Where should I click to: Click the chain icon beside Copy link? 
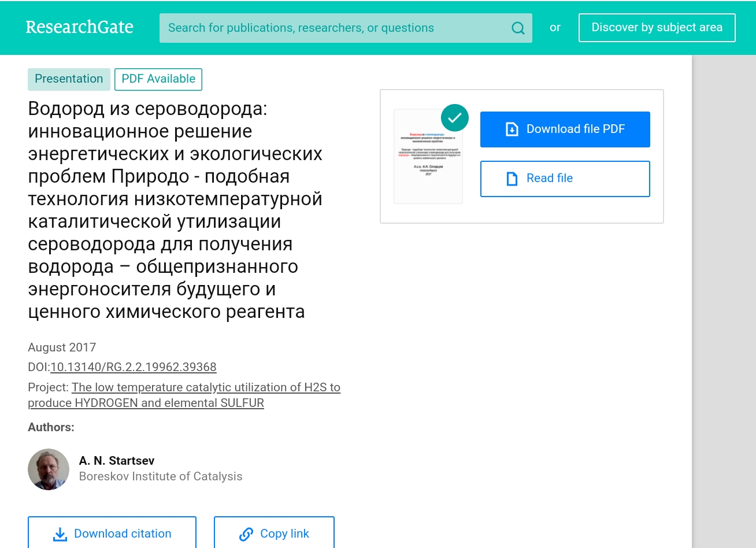(x=246, y=534)
